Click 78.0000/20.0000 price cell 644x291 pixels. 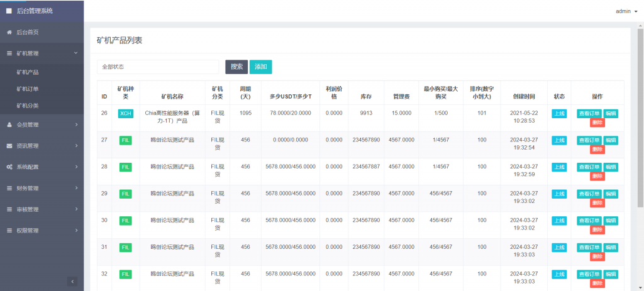tap(291, 113)
